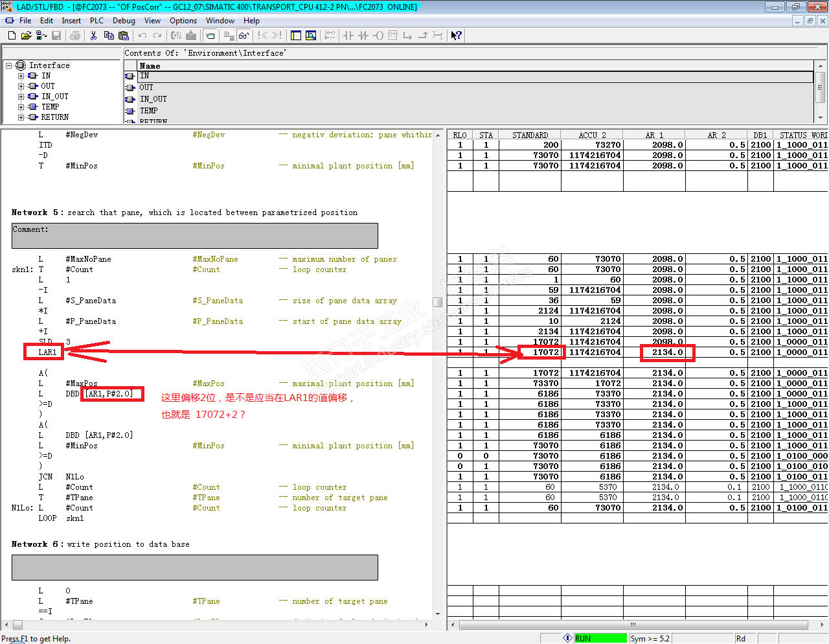This screenshot has height=644, width=829.
Task: Toggle the Details view icon
Action: [311, 36]
